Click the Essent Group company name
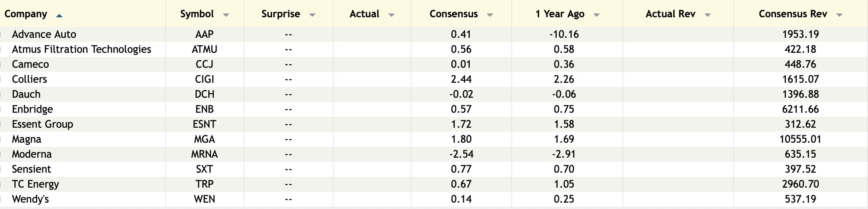The width and height of the screenshot is (868, 209). point(42,124)
